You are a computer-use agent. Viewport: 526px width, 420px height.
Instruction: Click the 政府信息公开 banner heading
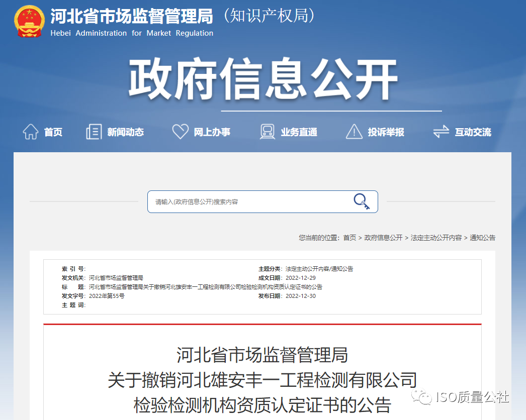click(263, 76)
